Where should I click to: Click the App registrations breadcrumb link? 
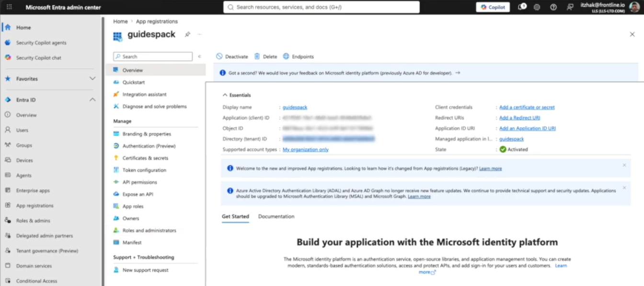click(157, 22)
